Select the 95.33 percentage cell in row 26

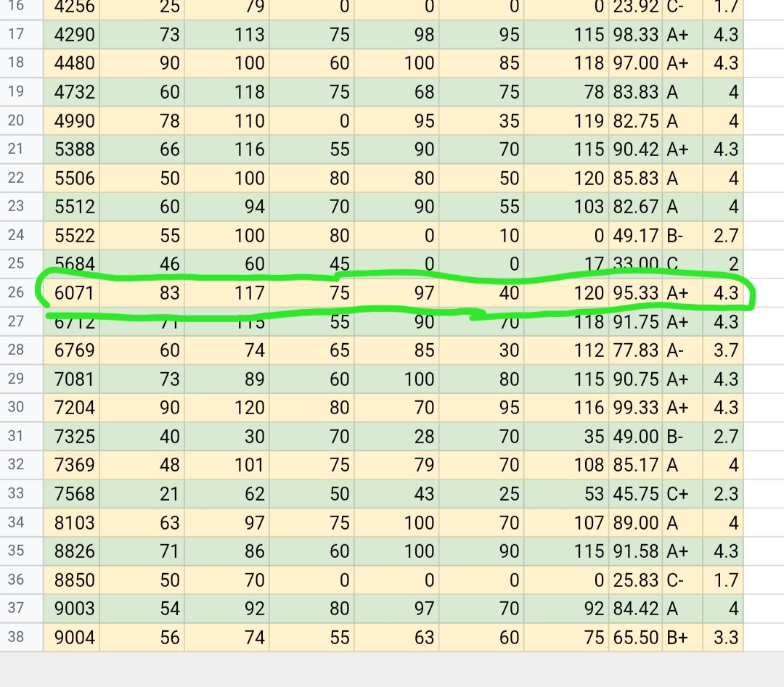(x=636, y=292)
